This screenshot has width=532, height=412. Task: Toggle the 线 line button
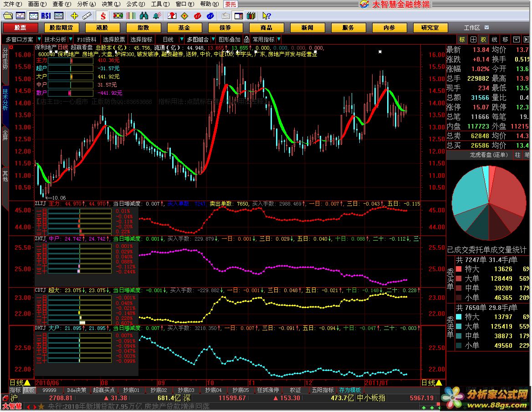[x=494, y=39]
